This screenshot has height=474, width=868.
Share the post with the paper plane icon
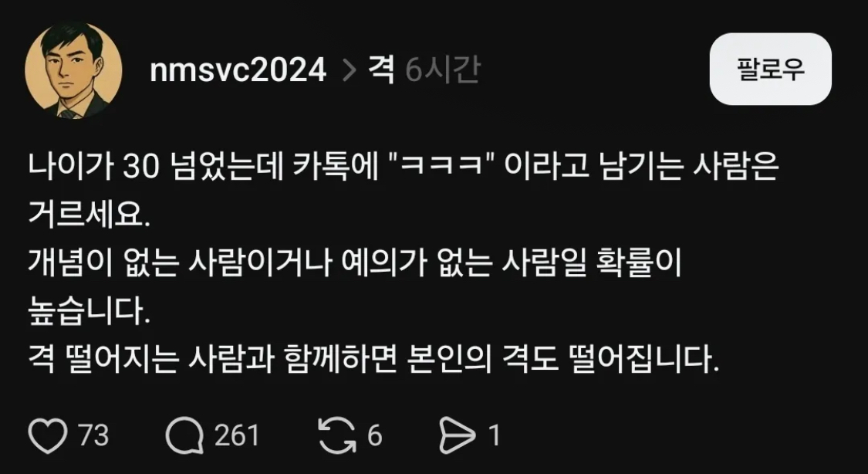click(x=458, y=435)
